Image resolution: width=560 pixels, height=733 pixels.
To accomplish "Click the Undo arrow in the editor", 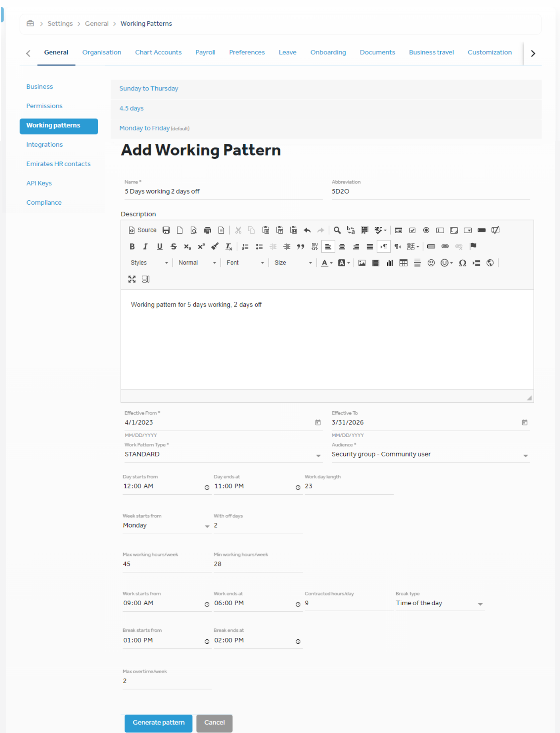I will tap(307, 230).
